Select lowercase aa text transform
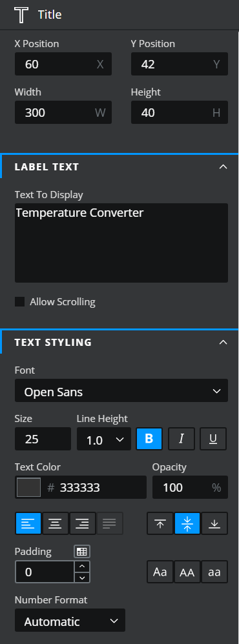Image resolution: width=239 pixels, height=644 pixels. tap(214, 572)
